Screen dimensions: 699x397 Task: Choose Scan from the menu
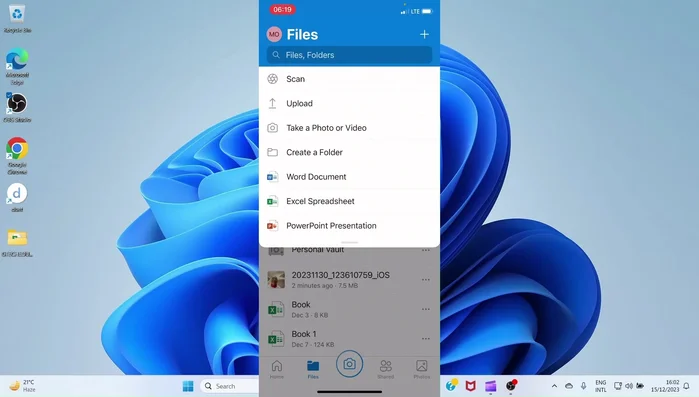(x=350, y=79)
